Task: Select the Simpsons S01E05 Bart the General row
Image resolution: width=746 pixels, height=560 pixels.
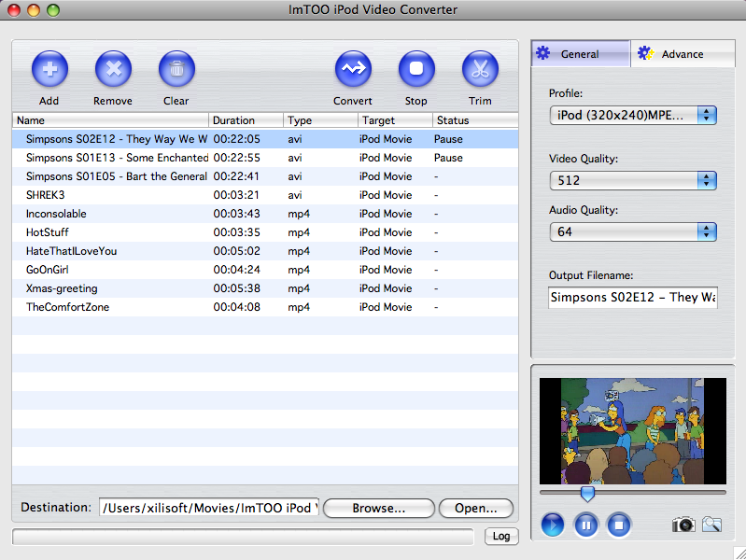Action: [265, 176]
